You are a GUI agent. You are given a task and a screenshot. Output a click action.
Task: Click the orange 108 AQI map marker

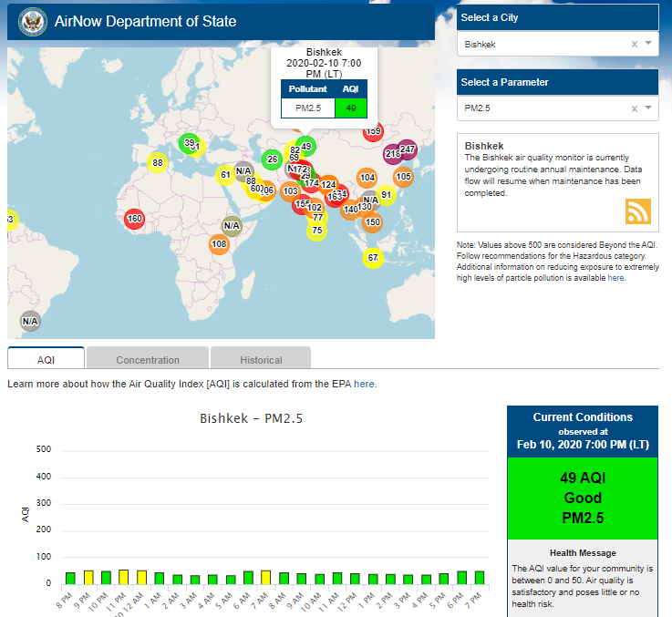tap(219, 244)
